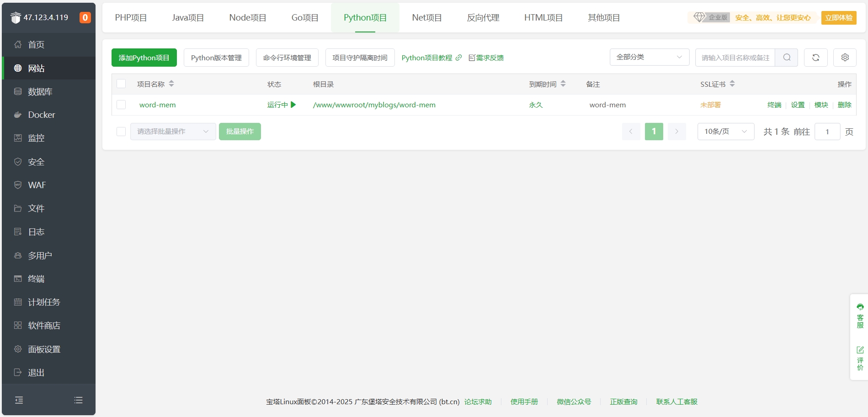Click the running status play icon
The width and height of the screenshot is (868, 417).
293,105
